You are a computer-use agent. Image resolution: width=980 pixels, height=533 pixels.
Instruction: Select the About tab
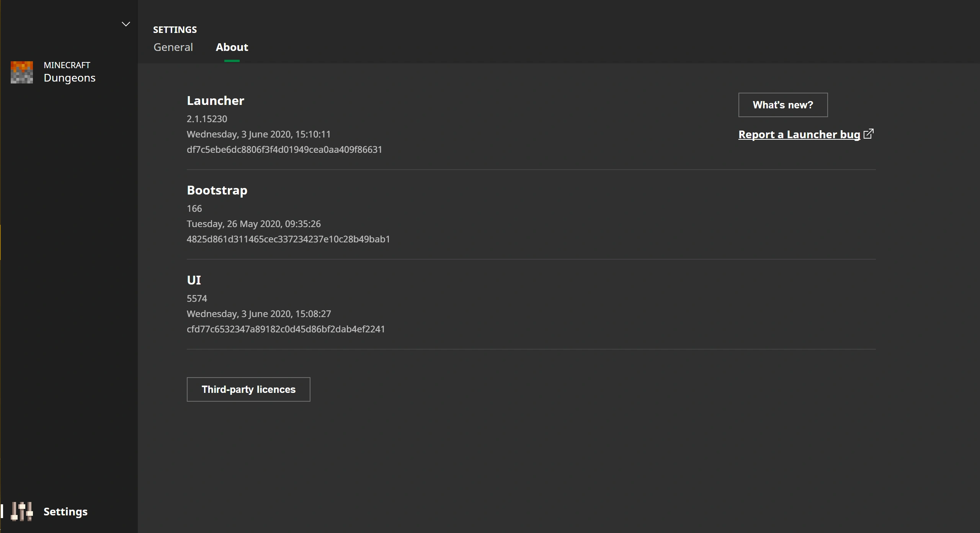pyautogui.click(x=232, y=47)
